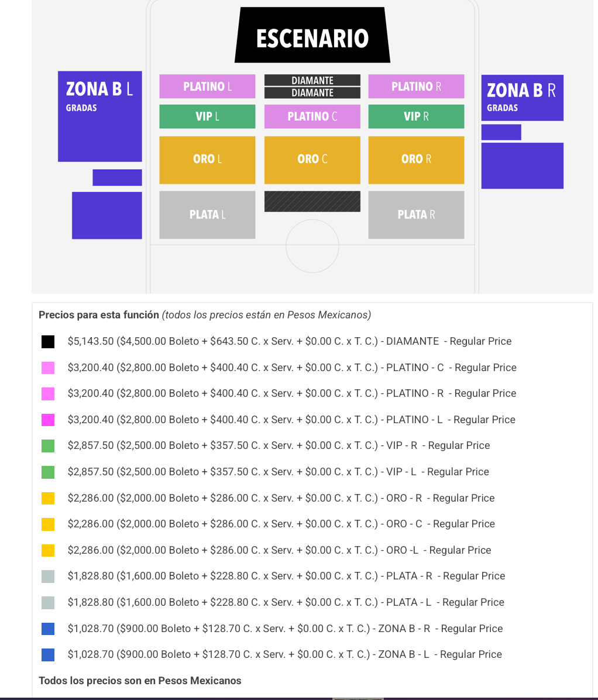This screenshot has width=598, height=700.
Task: Choose the ORO L seating area
Action: click(207, 160)
